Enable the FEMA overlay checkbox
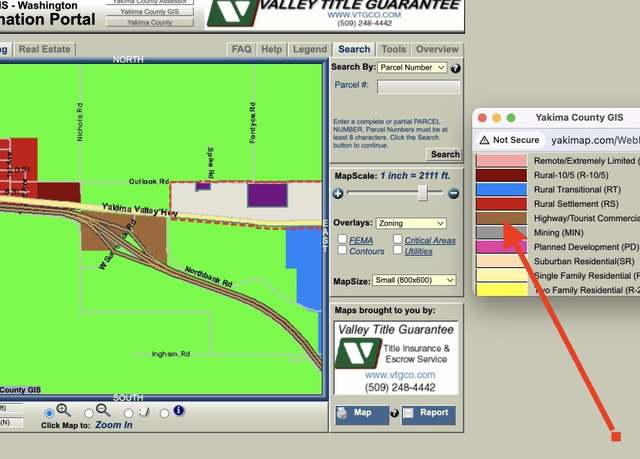Viewport: 640px width, 459px height. (x=342, y=239)
